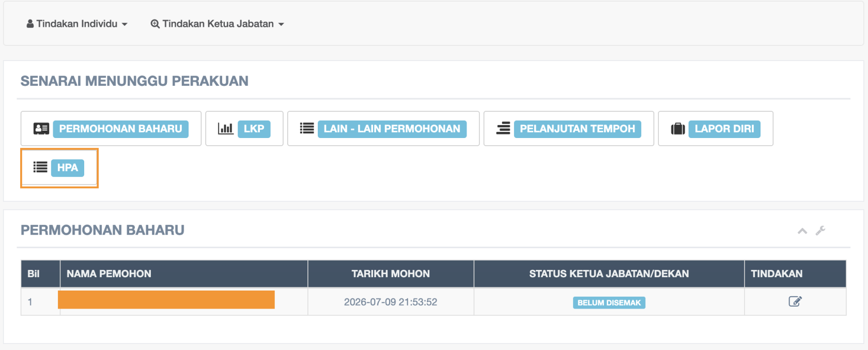Open LAIN - LAIN PERMOHONAN list
The width and height of the screenshot is (868, 350).
click(x=392, y=129)
